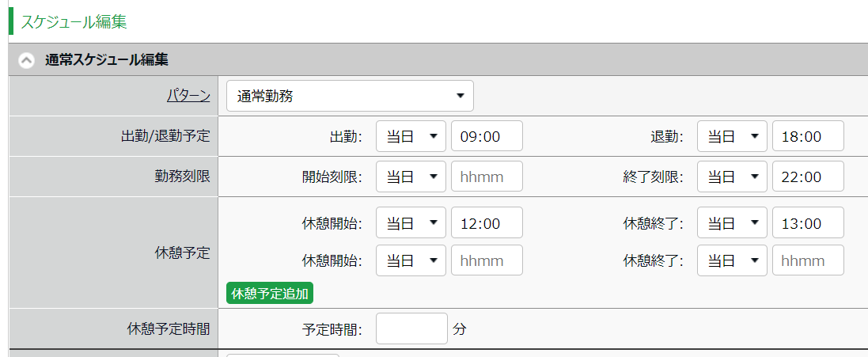Click the green 休憩予定追加 button
Viewport: 868px width, 357px height.
(x=270, y=294)
